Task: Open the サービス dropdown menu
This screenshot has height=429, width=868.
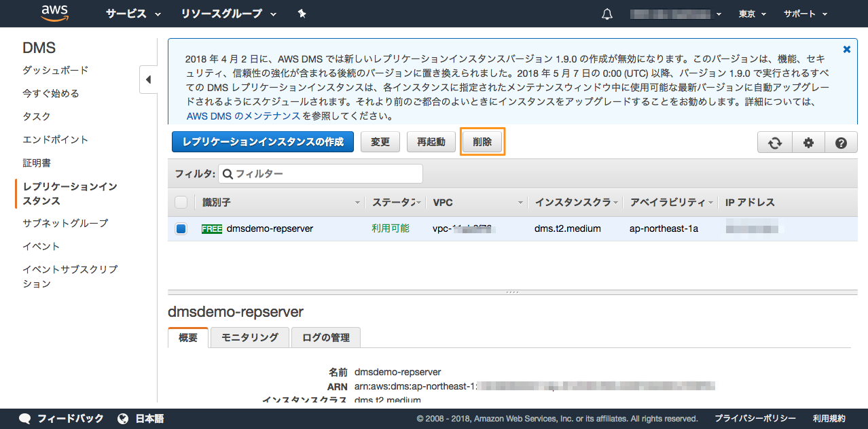Action: click(133, 14)
